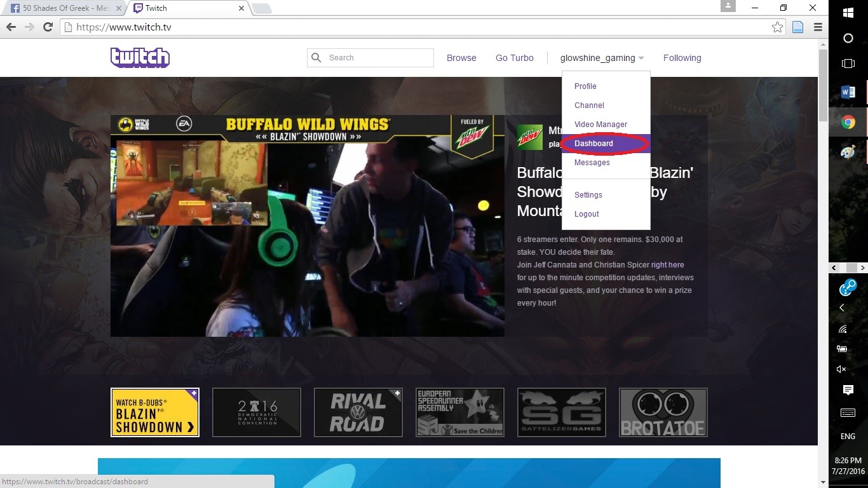
Task: Show hidden tray icons chevron
Action: [842, 308]
